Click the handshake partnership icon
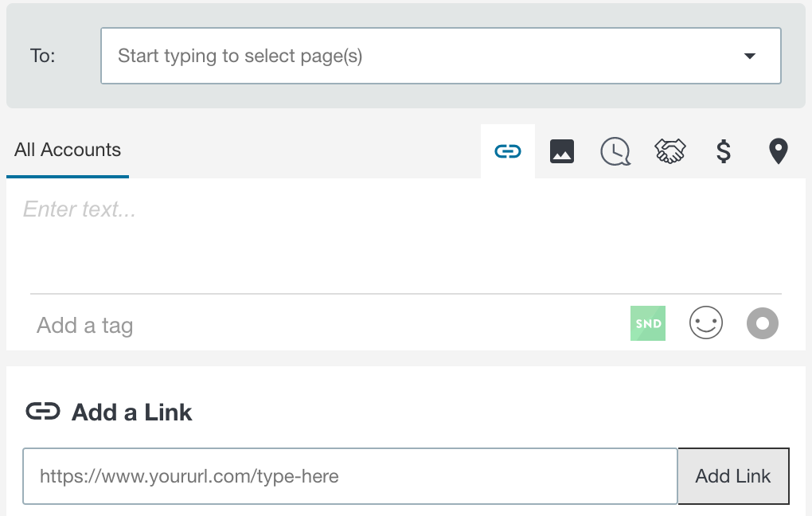This screenshot has height=516, width=812. tap(670, 151)
